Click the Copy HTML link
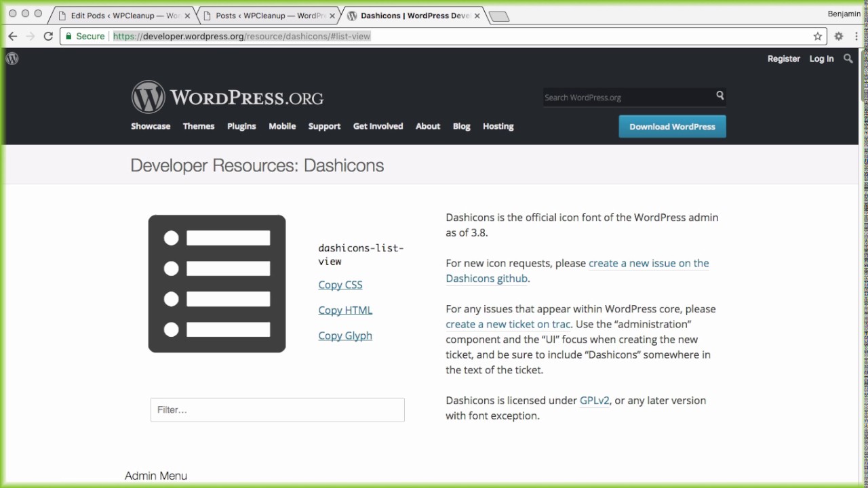This screenshot has height=488, width=868. coord(345,310)
